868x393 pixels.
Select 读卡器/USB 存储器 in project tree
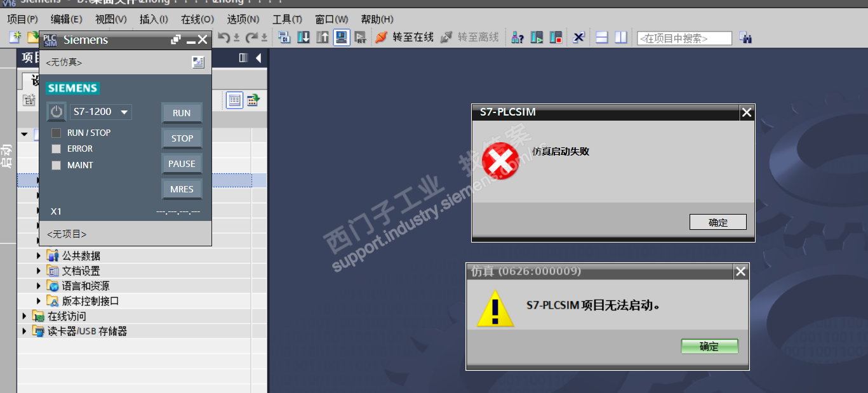87,331
